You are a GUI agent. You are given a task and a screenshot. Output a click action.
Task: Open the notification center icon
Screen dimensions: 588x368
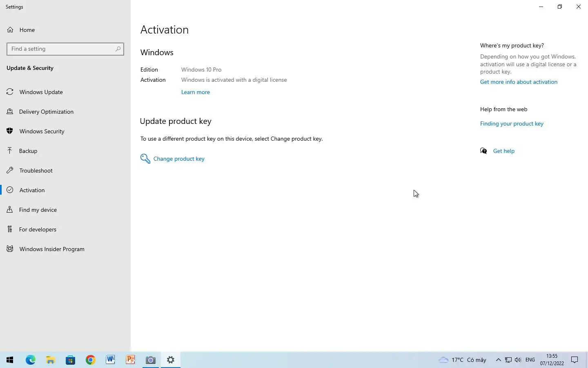[575, 360]
